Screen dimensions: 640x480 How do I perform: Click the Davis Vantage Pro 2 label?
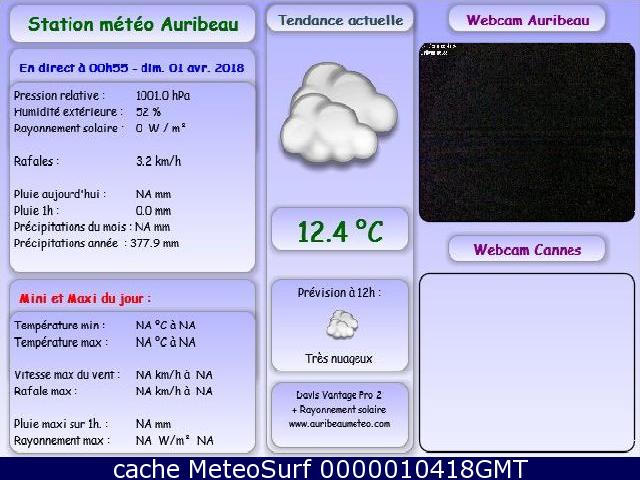tap(339, 396)
